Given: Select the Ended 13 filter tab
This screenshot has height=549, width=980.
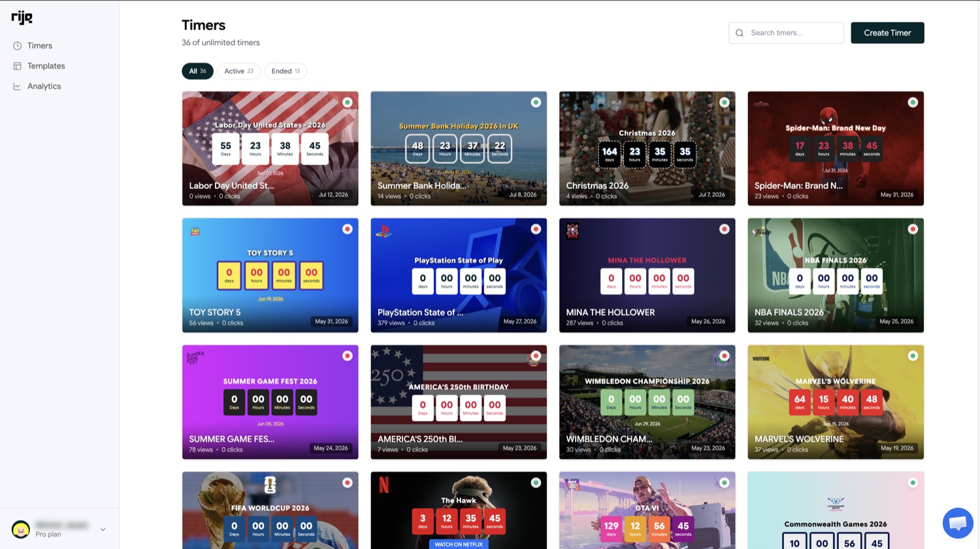Looking at the screenshot, I should coord(286,71).
